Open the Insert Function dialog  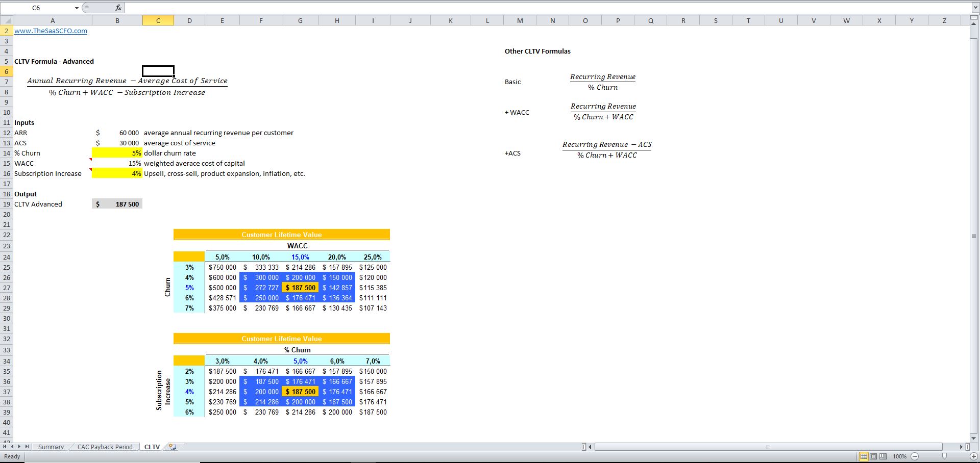pyautogui.click(x=118, y=8)
